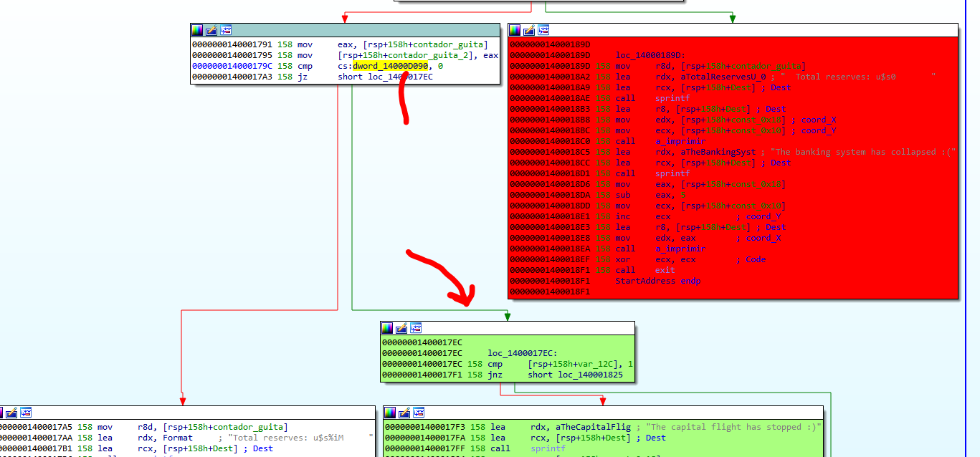Click the Format operand in bottom-left block

(178, 438)
